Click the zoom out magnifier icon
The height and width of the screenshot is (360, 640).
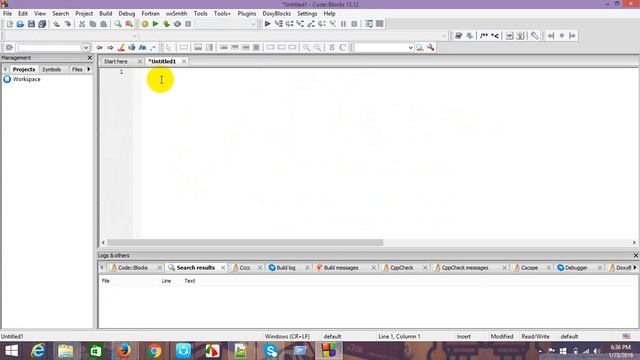(x=318, y=48)
